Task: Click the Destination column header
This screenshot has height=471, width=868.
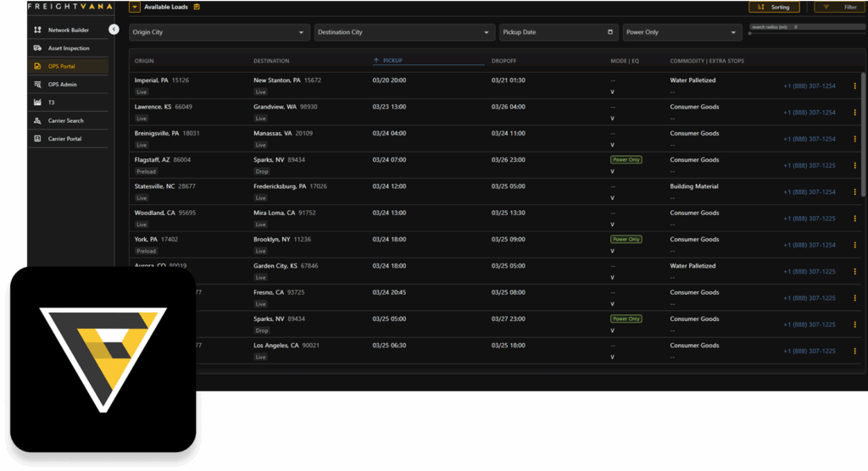Action: [x=271, y=61]
